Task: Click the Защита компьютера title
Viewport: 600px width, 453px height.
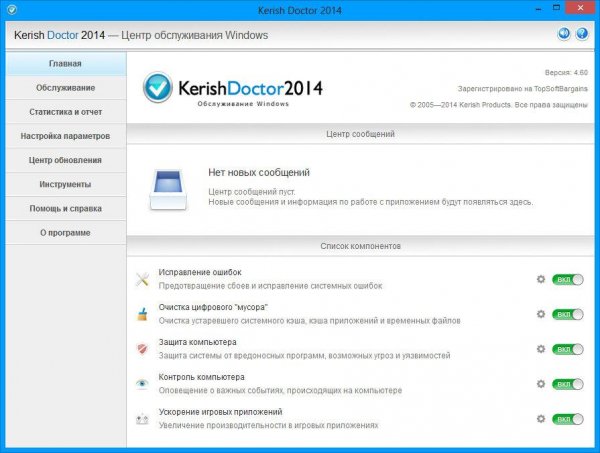Action: point(197,342)
